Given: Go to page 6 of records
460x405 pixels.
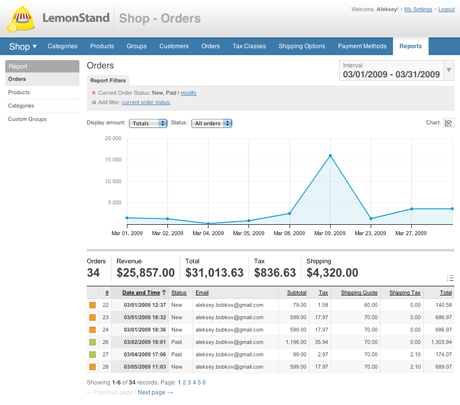Looking at the screenshot, I should (x=204, y=382).
